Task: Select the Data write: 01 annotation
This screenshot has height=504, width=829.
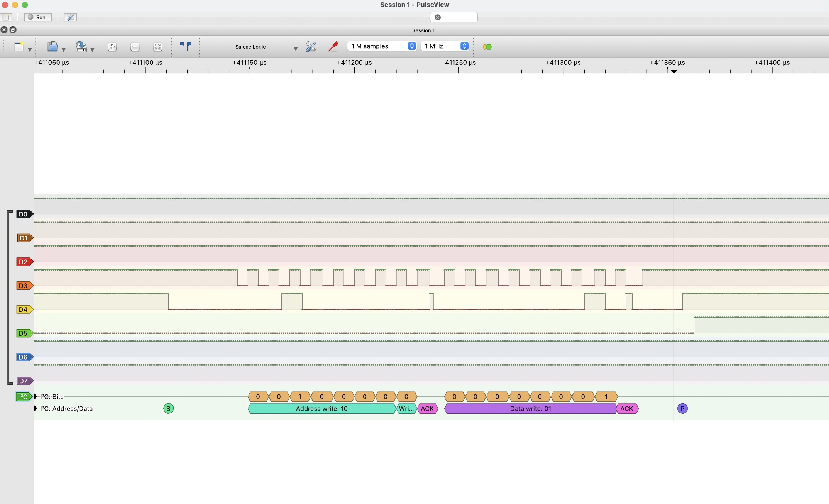Action: pyautogui.click(x=531, y=409)
